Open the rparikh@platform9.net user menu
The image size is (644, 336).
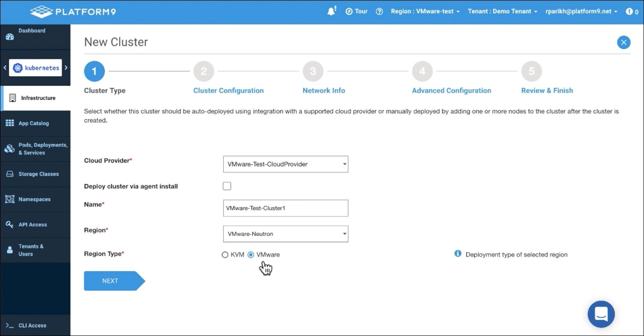pos(581,11)
